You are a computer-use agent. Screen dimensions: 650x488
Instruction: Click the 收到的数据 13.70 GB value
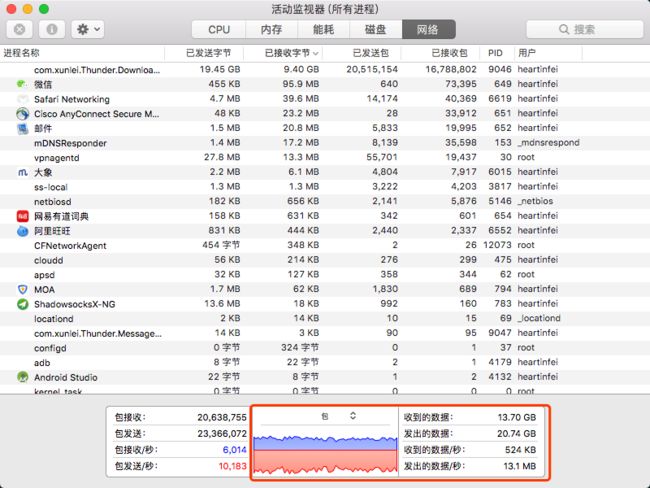(517, 418)
